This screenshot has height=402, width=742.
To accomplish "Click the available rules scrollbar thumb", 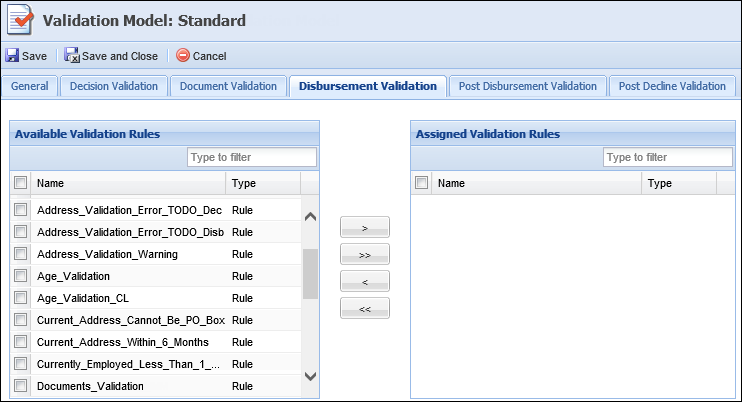I will coord(310,274).
